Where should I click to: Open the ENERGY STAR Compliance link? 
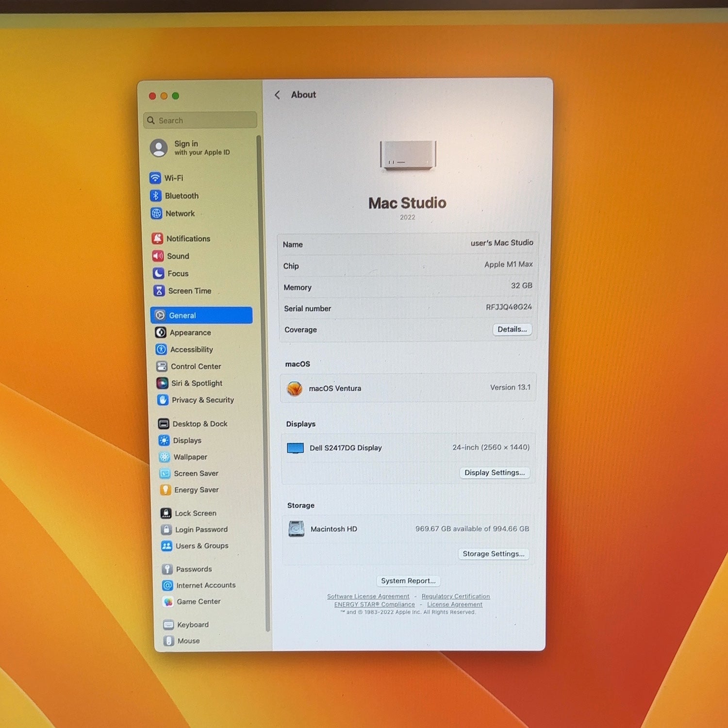click(375, 605)
